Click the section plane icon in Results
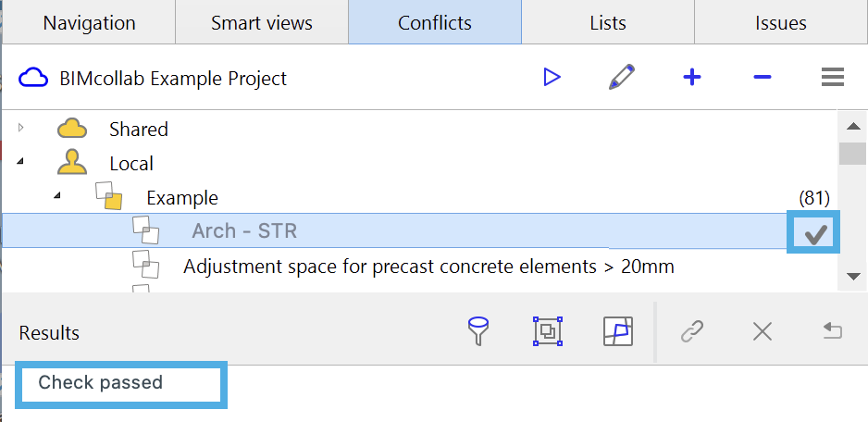 pyautogui.click(x=617, y=331)
